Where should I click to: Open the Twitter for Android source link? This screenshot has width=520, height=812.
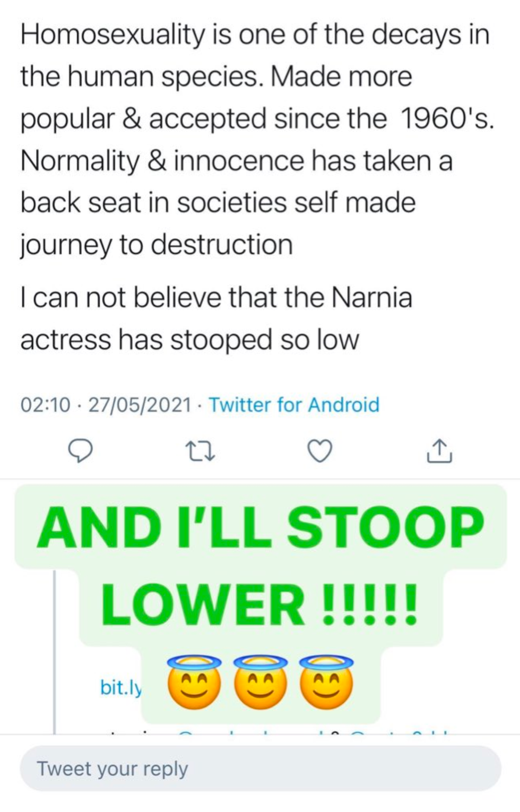click(294, 405)
